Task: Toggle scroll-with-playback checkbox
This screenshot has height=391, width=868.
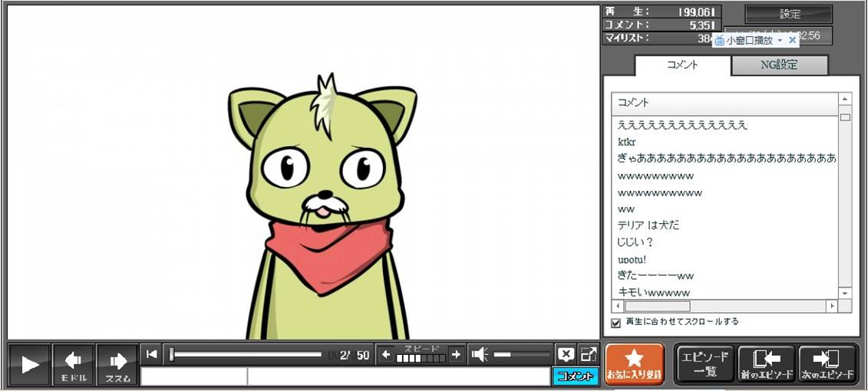Action: [616, 323]
